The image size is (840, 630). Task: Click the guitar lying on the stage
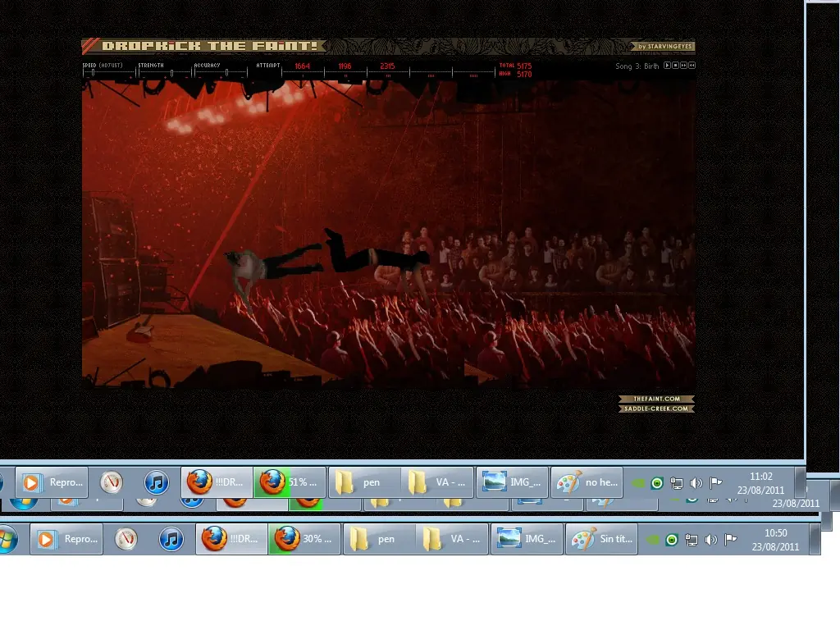[142, 329]
